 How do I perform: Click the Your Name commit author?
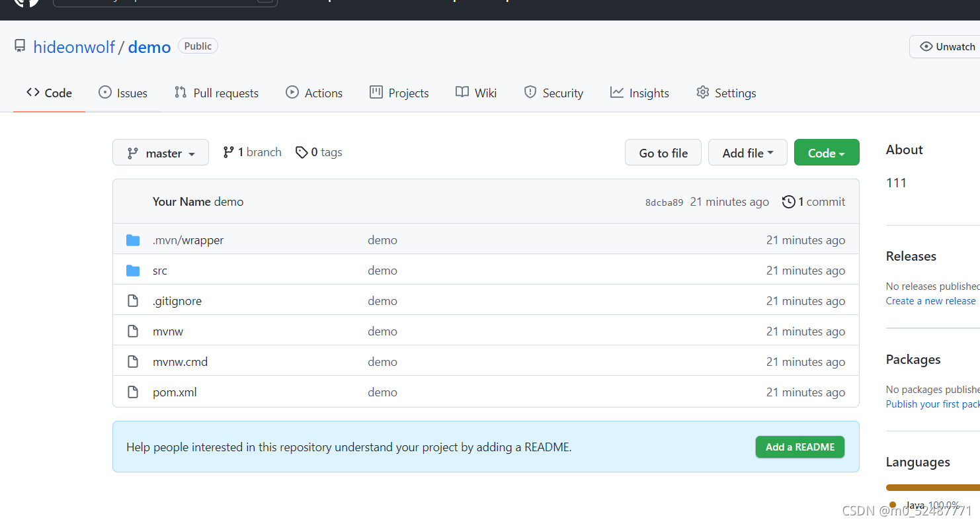pyautogui.click(x=182, y=202)
